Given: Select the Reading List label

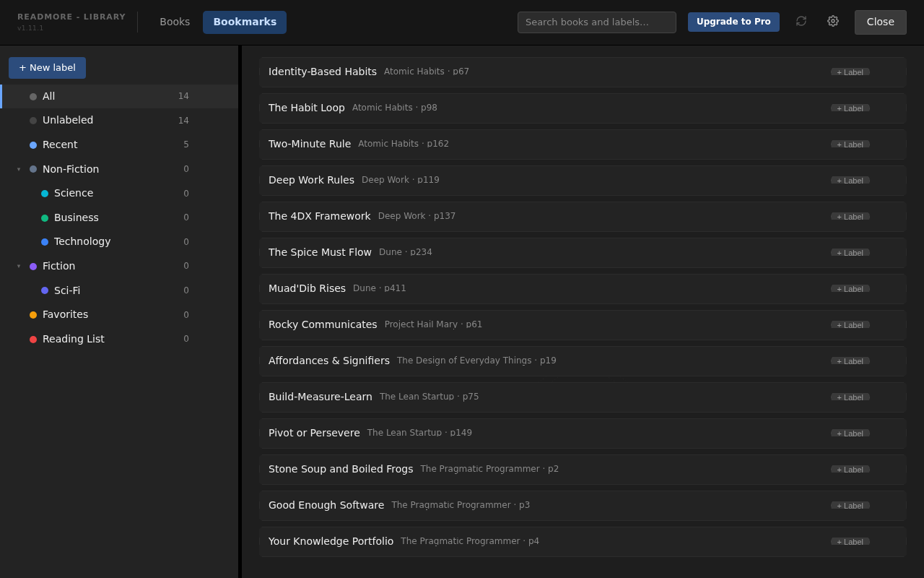Looking at the screenshot, I should click(x=119, y=339).
